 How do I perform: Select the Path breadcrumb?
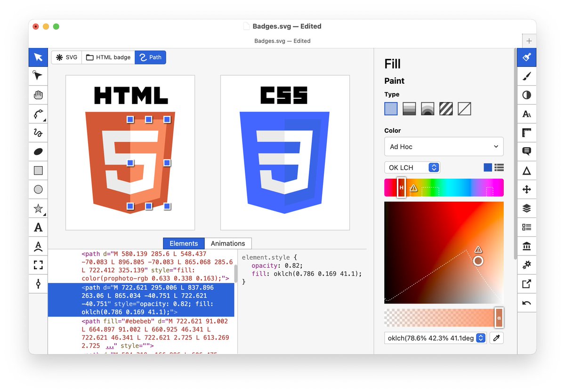[151, 57]
